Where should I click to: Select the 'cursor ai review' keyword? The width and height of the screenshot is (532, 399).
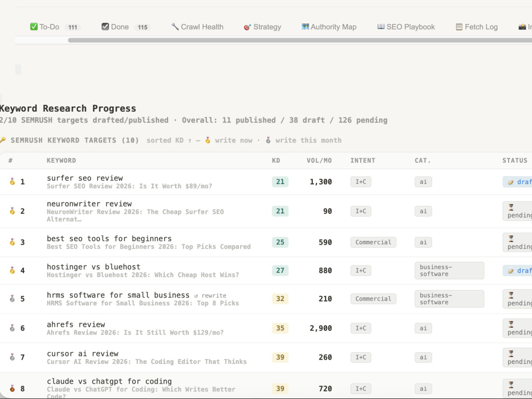(82, 354)
